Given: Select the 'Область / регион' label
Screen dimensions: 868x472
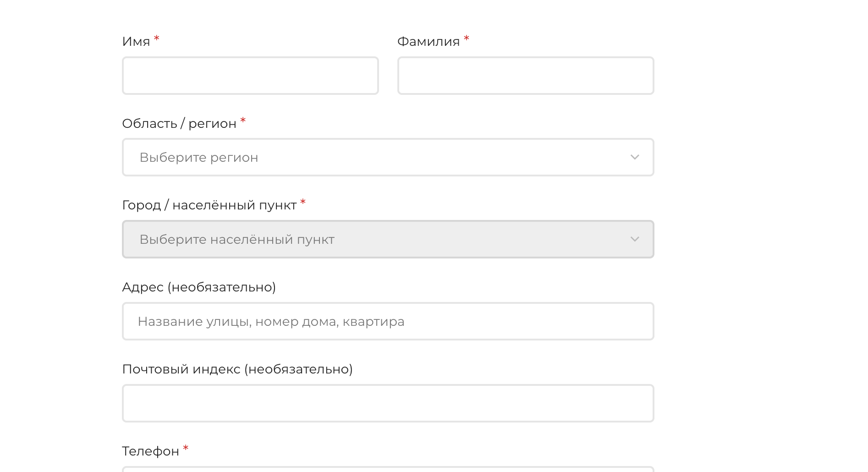Looking at the screenshot, I should point(179,124).
